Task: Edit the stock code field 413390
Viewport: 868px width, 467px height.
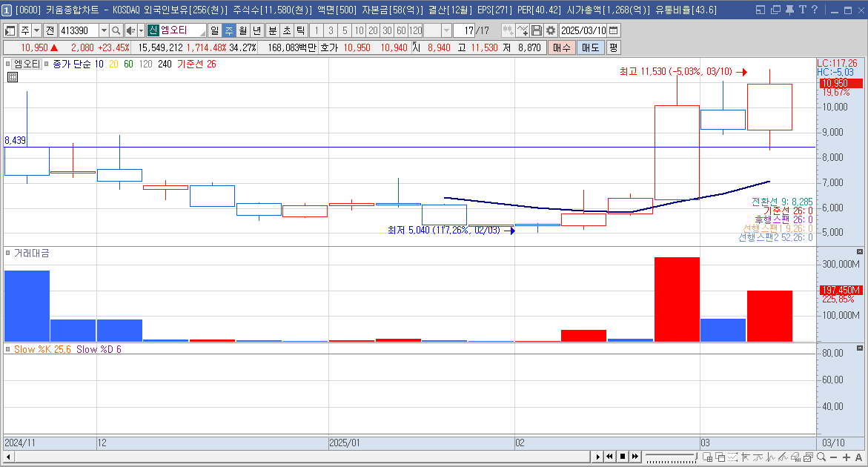Action: click(79, 30)
